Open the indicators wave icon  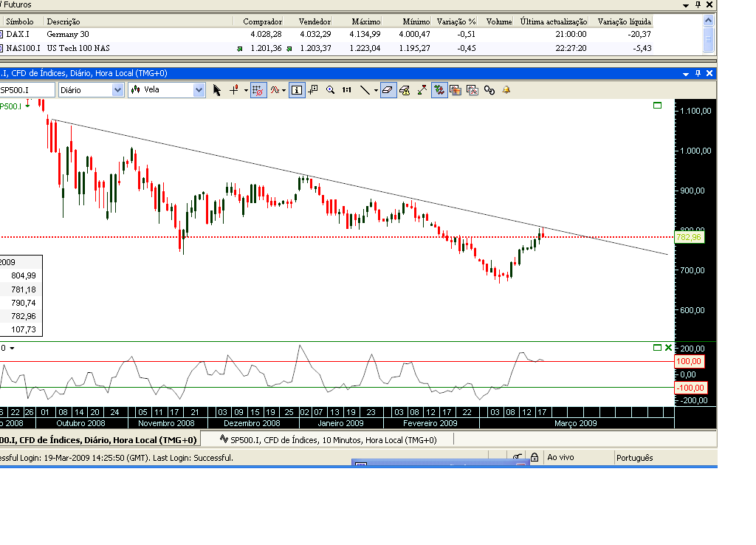click(x=275, y=90)
